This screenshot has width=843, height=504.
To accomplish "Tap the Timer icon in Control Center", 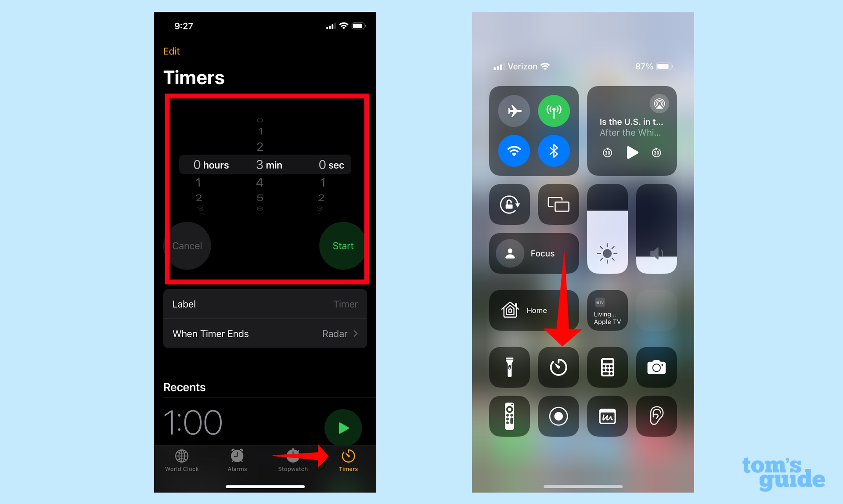I will (556, 366).
